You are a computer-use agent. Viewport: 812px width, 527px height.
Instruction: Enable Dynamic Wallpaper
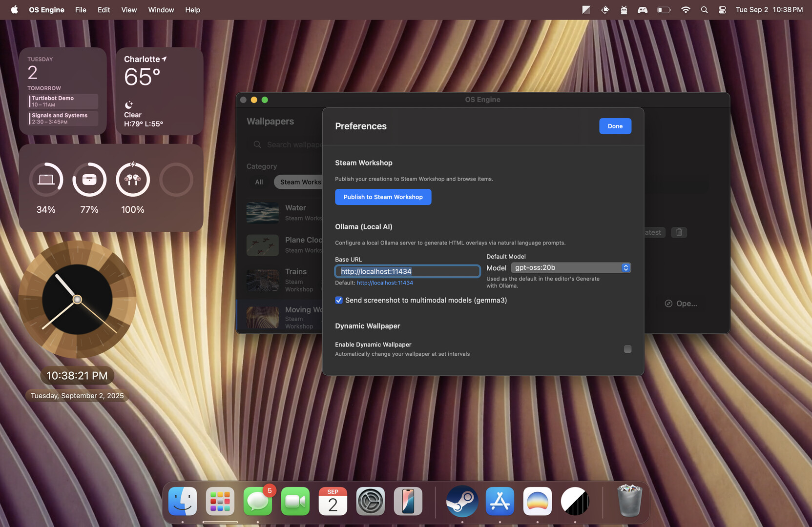point(627,349)
